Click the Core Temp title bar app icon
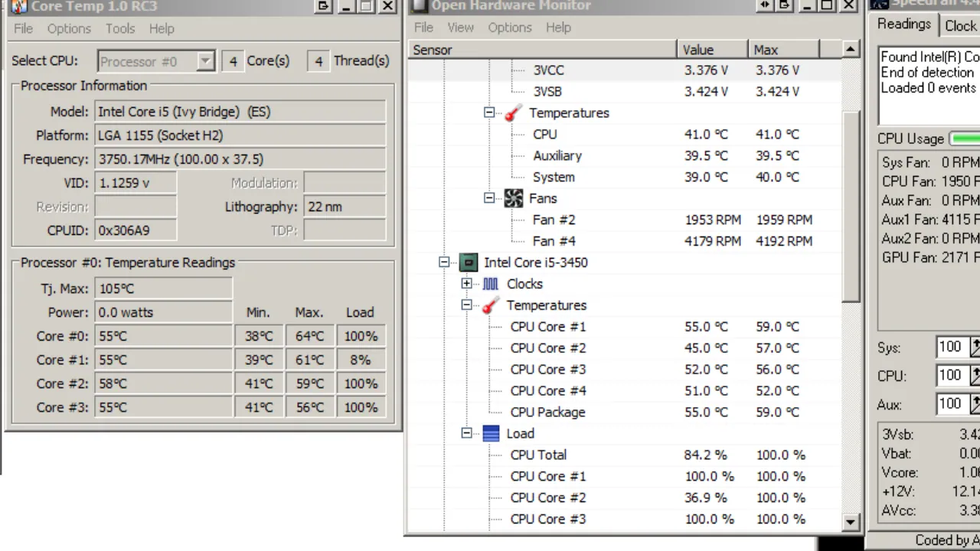Image resolution: width=980 pixels, height=551 pixels. (x=19, y=6)
